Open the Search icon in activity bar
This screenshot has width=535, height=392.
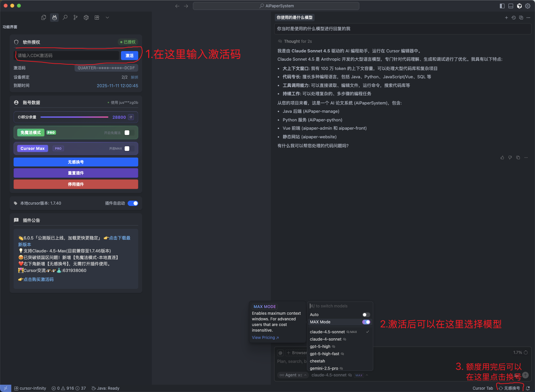[x=65, y=18]
